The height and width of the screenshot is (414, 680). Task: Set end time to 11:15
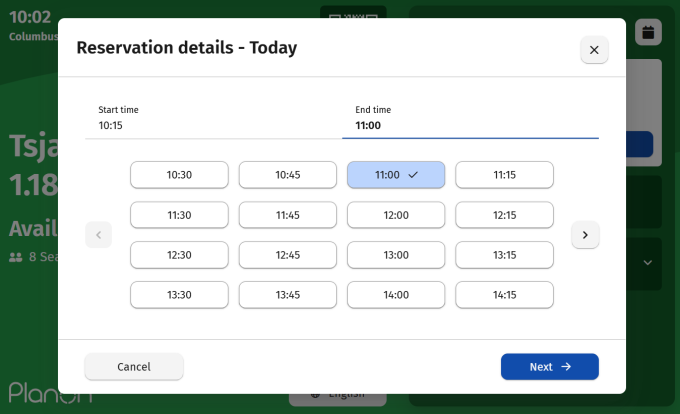(x=504, y=175)
